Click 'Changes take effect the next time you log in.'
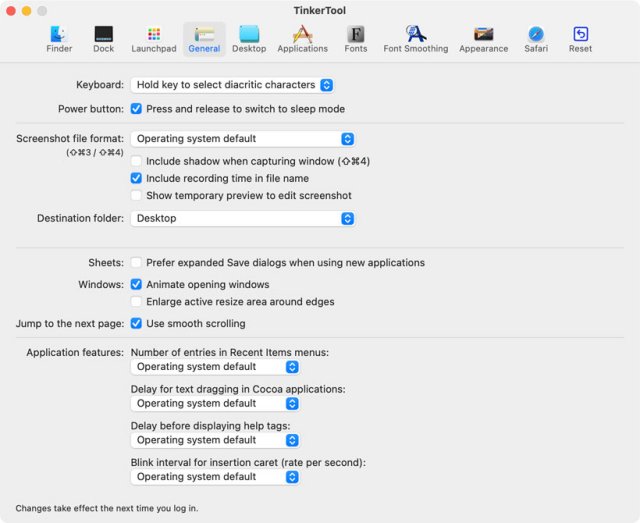 coord(107,508)
